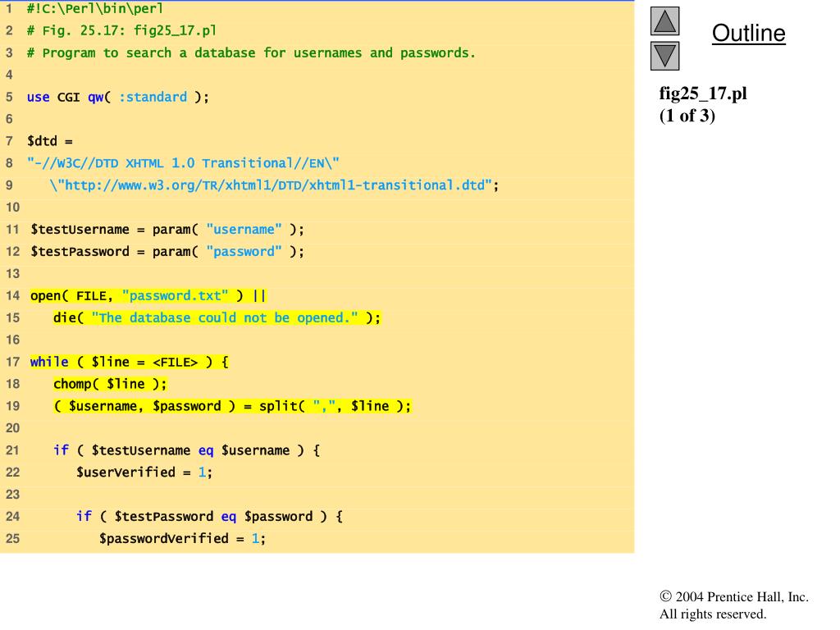
Task: Click line number 14 in the gutter
Action: [x=13, y=295]
